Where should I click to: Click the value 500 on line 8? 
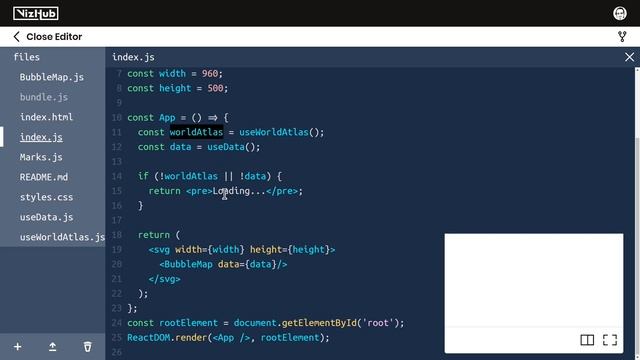tap(215, 88)
